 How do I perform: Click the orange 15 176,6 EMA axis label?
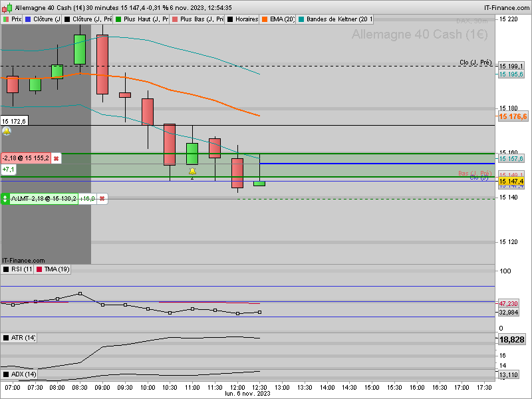tap(513, 117)
